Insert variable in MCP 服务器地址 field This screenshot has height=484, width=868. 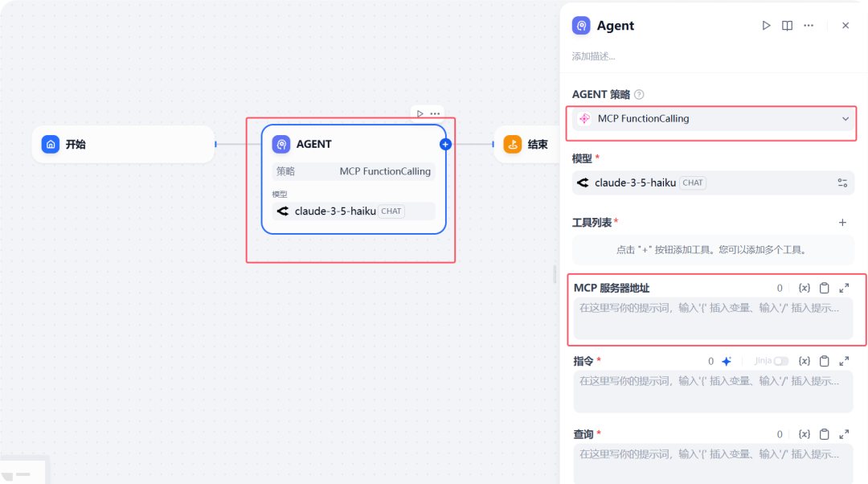tap(804, 288)
